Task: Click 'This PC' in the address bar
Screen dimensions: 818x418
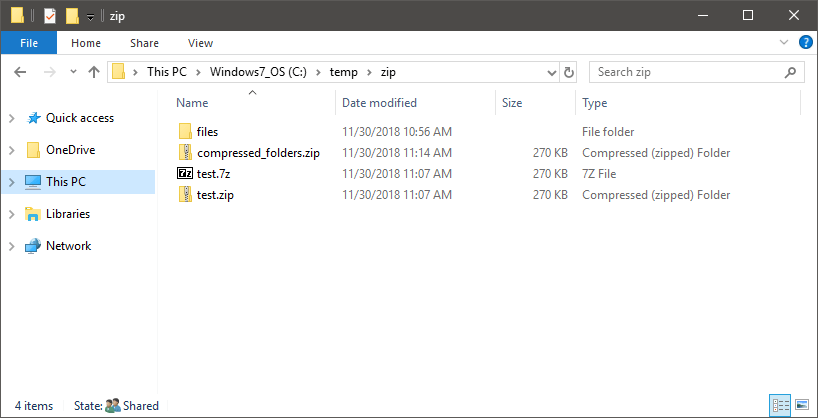Action: click(166, 72)
